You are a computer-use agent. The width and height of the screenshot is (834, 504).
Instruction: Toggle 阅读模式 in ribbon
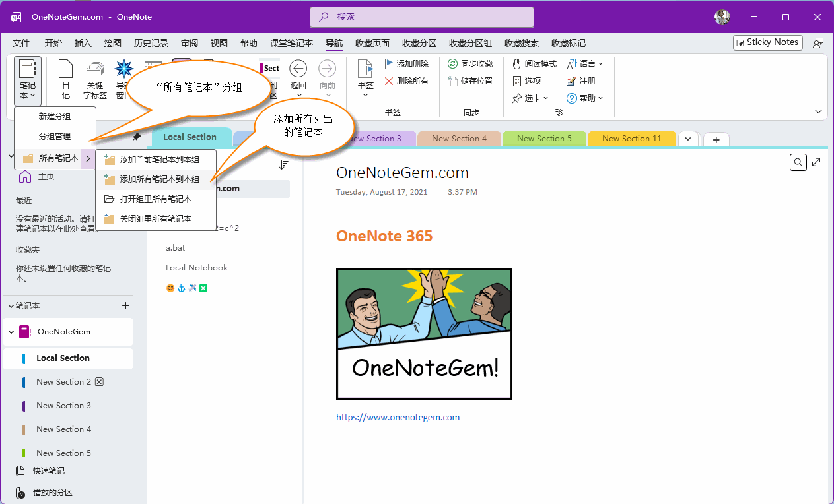[x=534, y=64]
